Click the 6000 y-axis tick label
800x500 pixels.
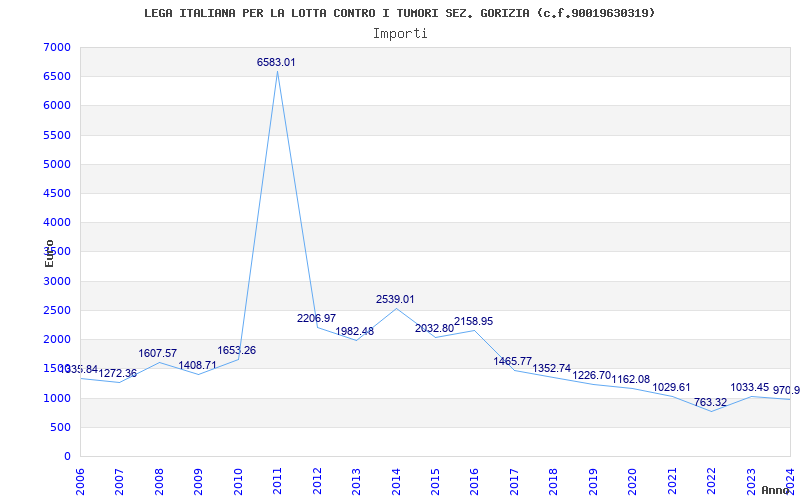[x=57, y=106]
